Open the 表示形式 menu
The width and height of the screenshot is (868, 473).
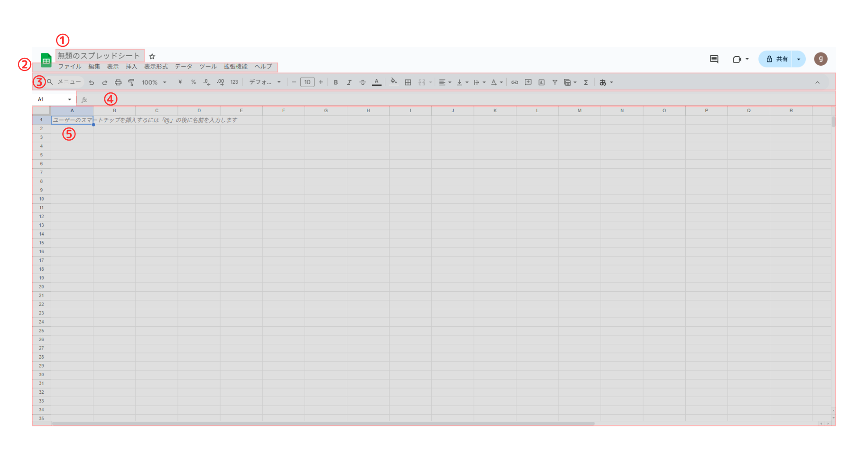[x=156, y=67]
